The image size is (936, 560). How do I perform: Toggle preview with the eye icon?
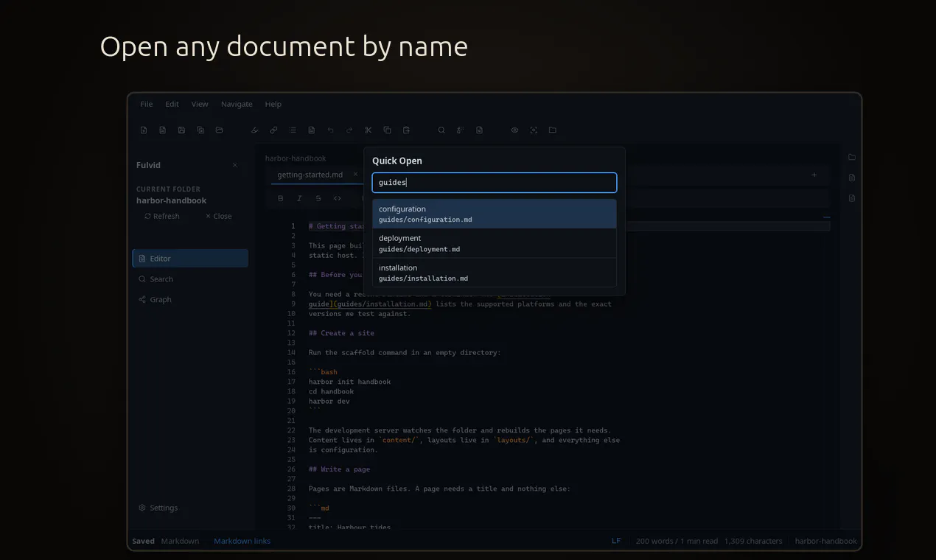click(x=514, y=130)
